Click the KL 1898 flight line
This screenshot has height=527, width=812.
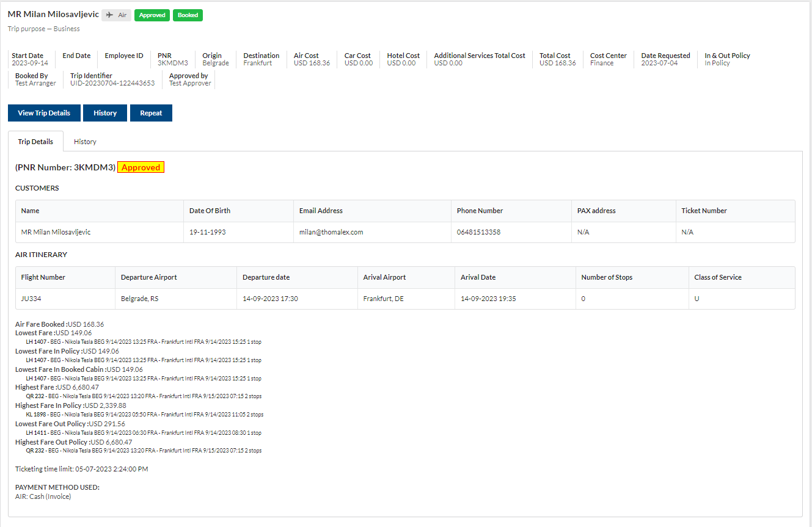pyautogui.click(x=144, y=414)
